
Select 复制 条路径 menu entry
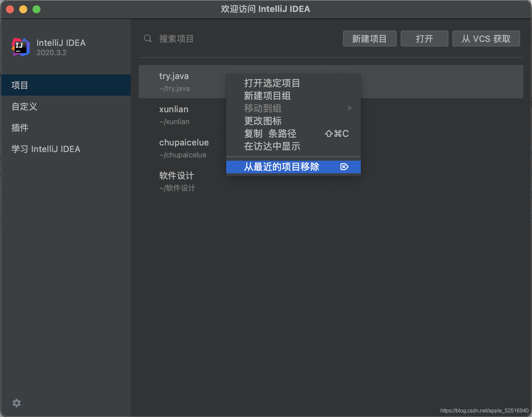(x=294, y=133)
